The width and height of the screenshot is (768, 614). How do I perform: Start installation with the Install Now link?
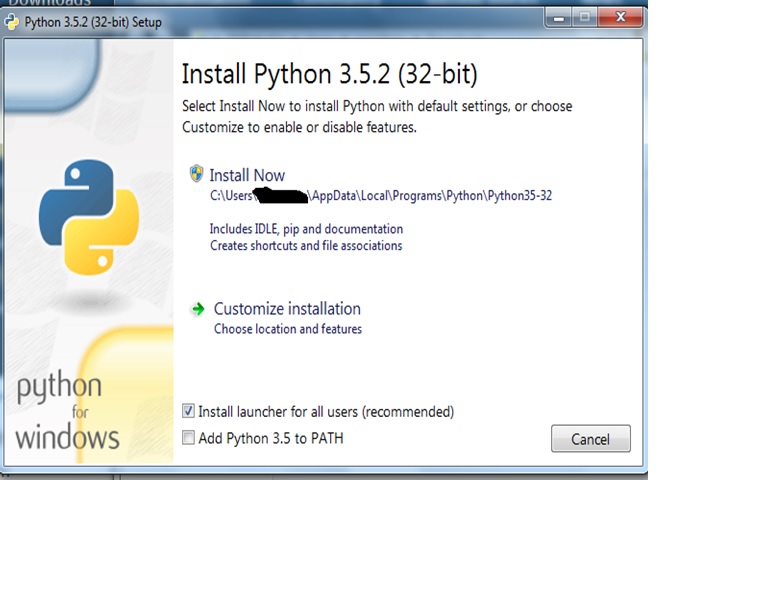point(247,175)
